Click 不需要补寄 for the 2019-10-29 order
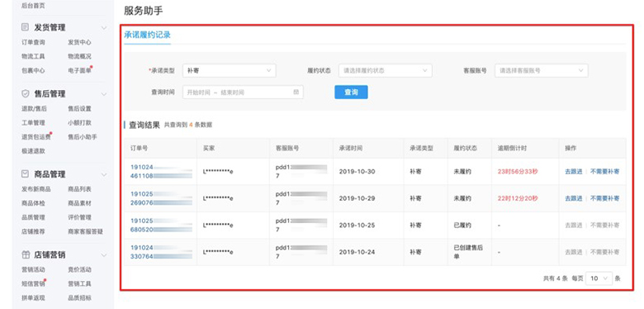 [x=604, y=198]
